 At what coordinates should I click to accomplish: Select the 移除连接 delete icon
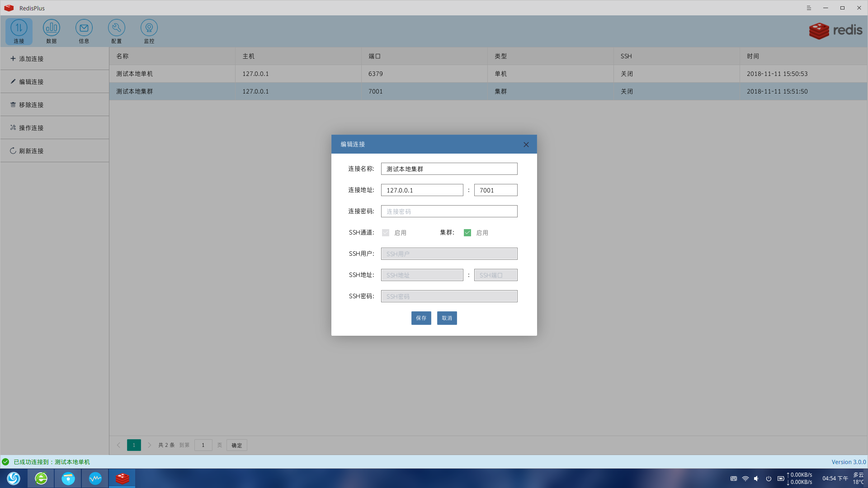tap(13, 104)
